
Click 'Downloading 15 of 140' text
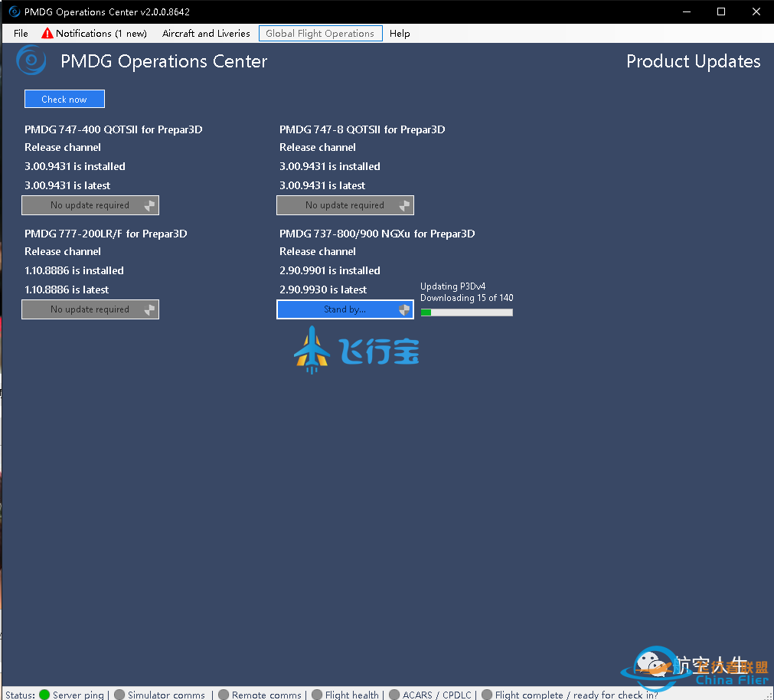click(x=466, y=298)
